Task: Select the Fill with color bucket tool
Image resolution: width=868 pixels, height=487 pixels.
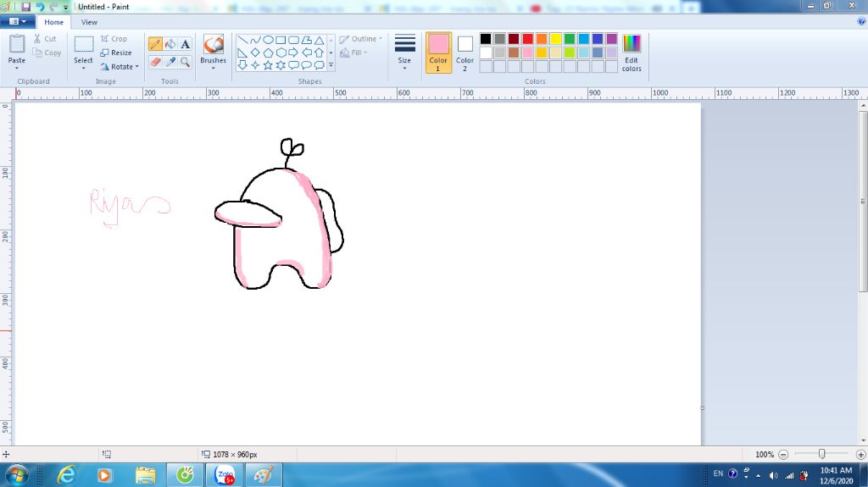Action: 170,44
